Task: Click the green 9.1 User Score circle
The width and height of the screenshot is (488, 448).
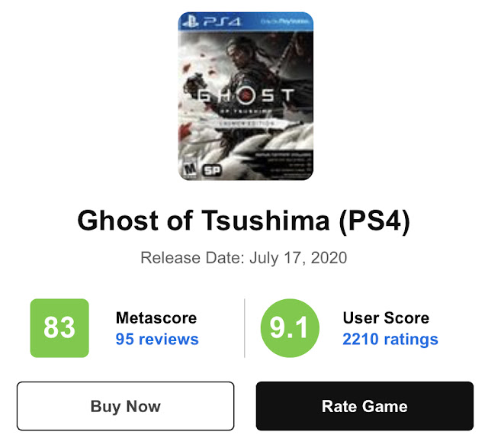Action: (289, 328)
